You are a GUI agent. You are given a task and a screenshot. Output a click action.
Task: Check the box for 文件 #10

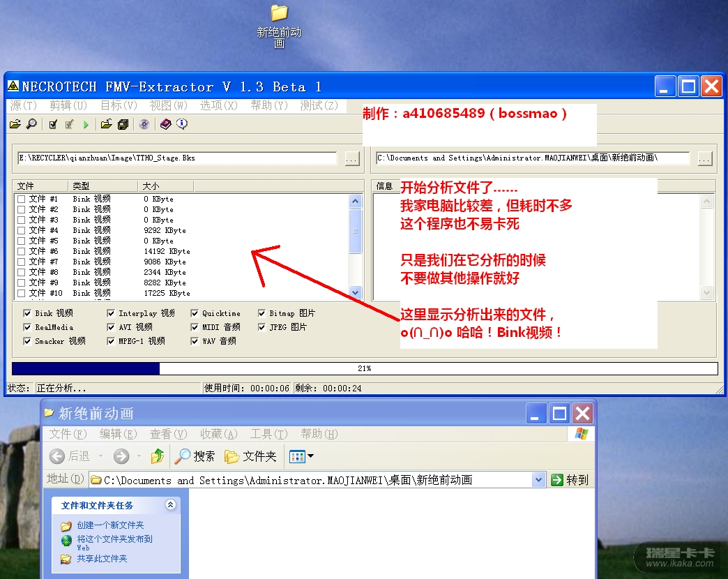[x=21, y=293]
